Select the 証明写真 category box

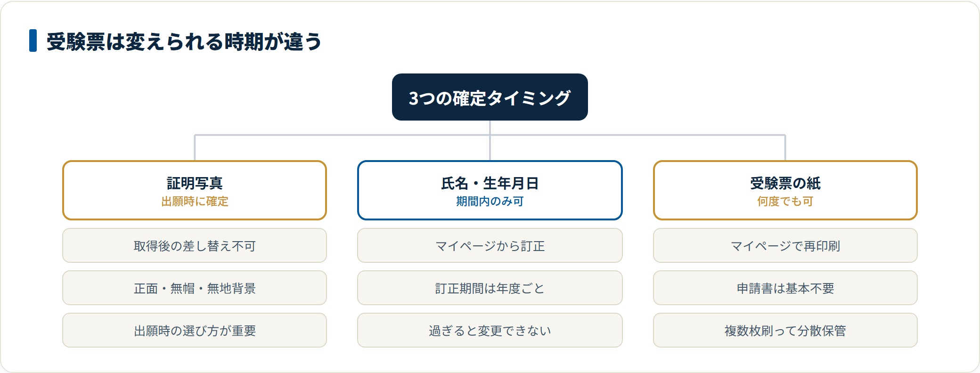(195, 190)
